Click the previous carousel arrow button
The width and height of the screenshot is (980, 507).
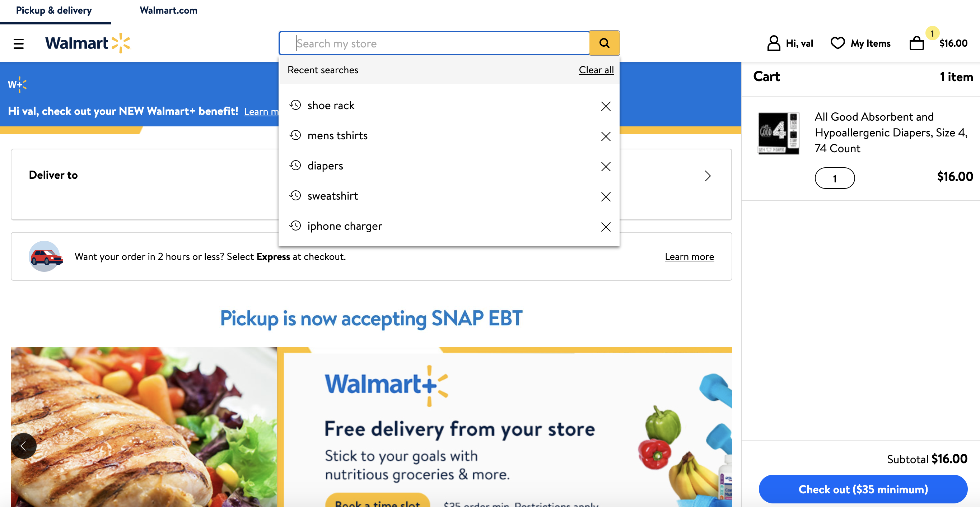tap(23, 445)
